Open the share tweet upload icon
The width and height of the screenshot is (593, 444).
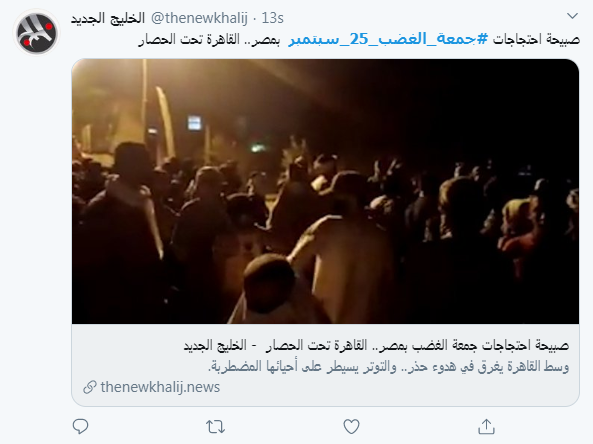pyautogui.click(x=486, y=426)
